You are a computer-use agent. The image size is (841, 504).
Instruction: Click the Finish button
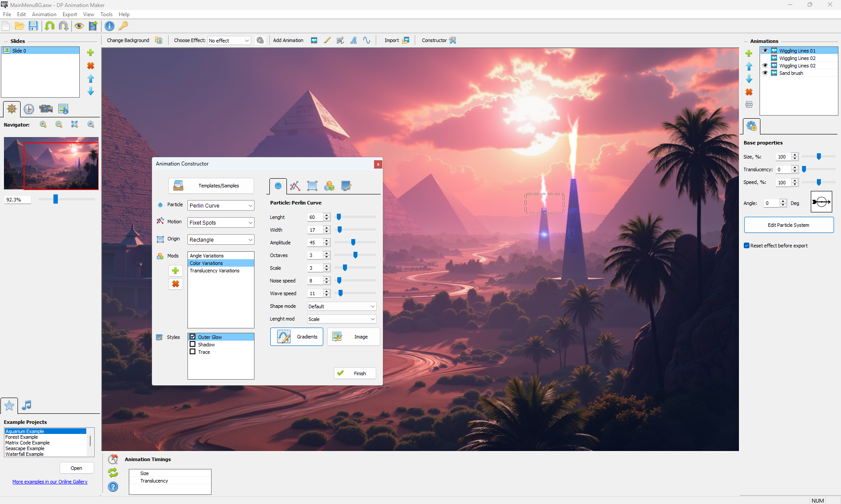(355, 374)
